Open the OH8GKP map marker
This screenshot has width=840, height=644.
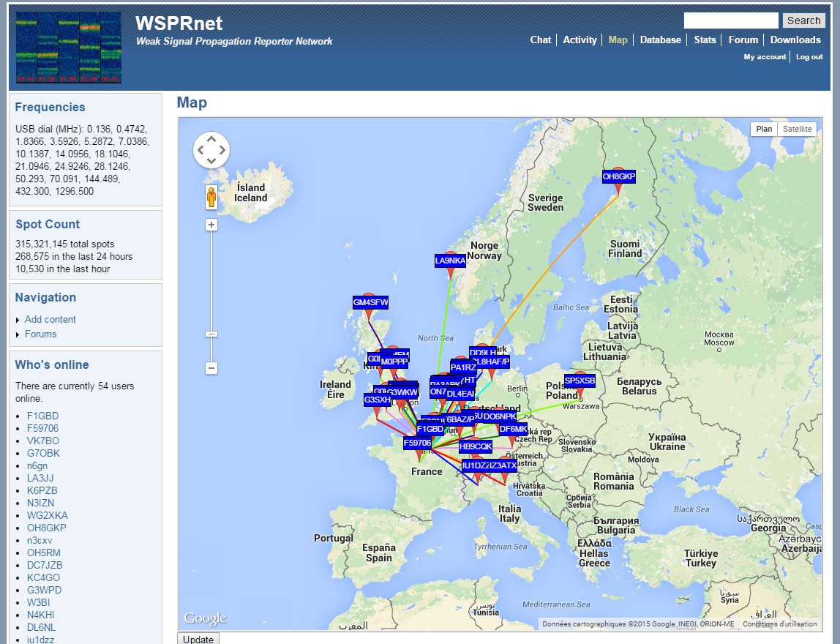[619, 177]
